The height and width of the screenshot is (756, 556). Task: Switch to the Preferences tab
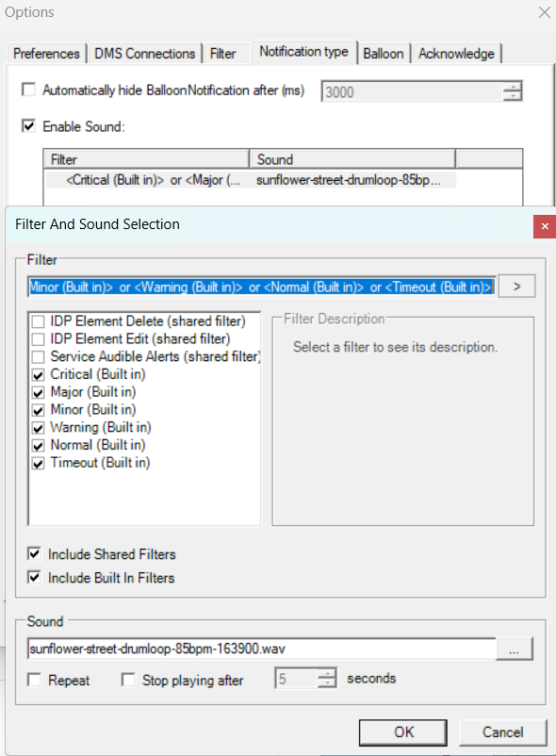tap(46, 54)
